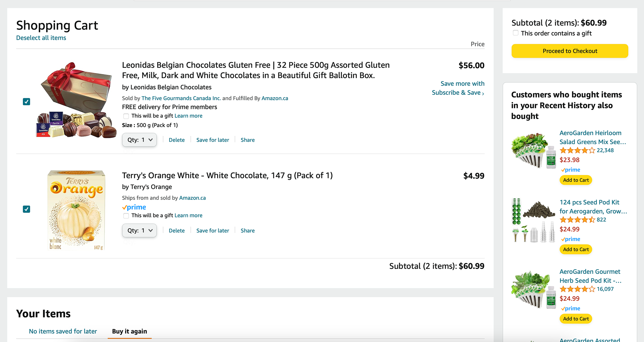Click the 22,348 review count
644x342 pixels.
click(605, 150)
